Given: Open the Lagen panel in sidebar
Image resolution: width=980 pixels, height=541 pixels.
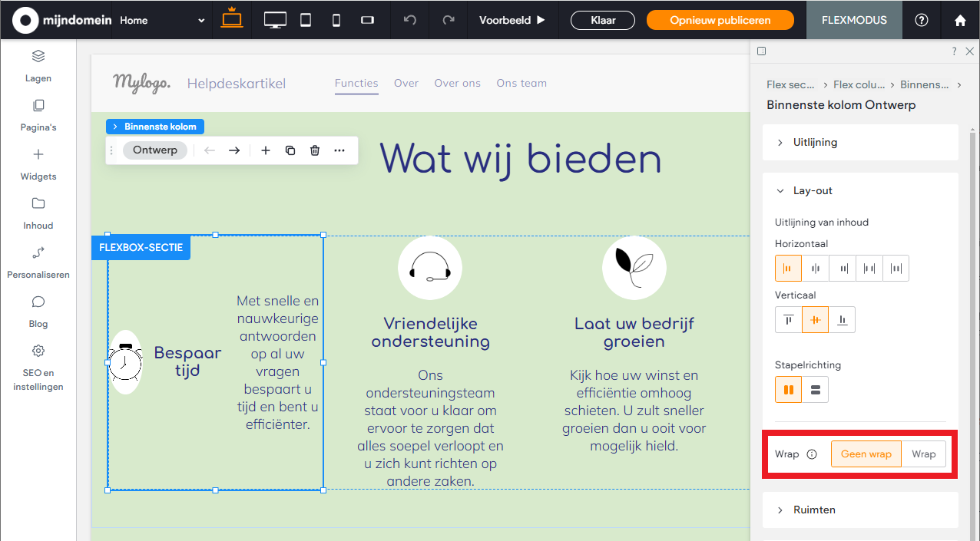Looking at the screenshot, I should 38,67.
